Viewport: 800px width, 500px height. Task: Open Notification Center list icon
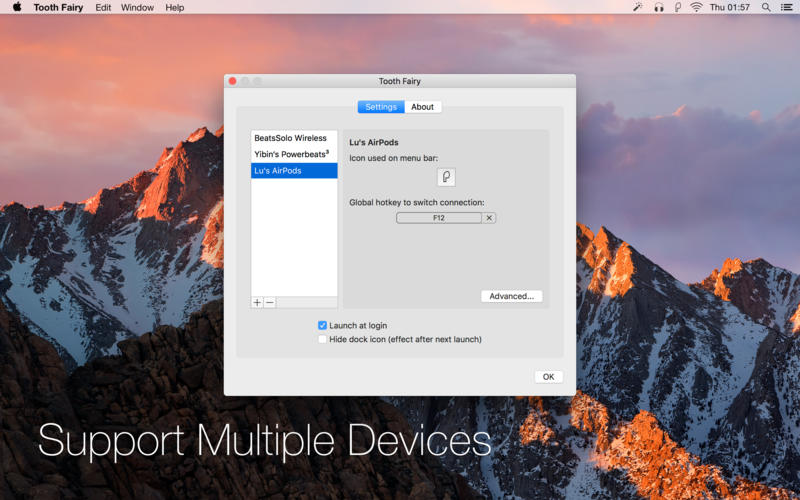pos(785,7)
